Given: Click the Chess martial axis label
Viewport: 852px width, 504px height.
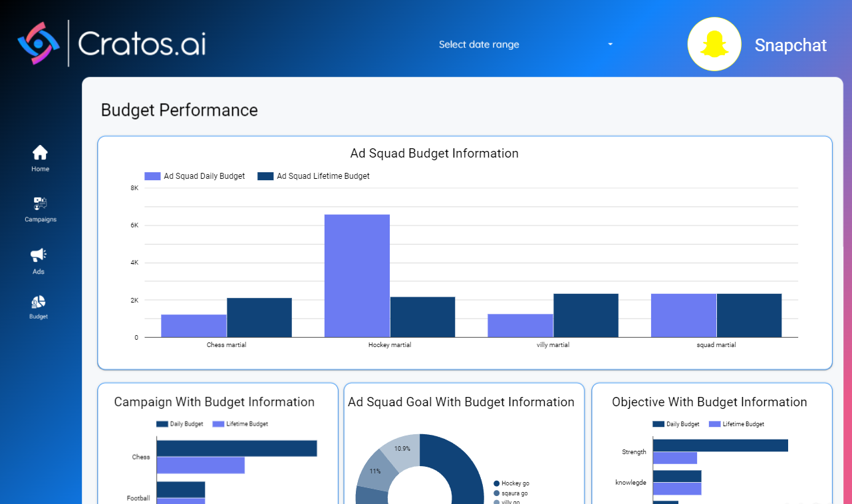Looking at the screenshot, I should click(x=226, y=345).
